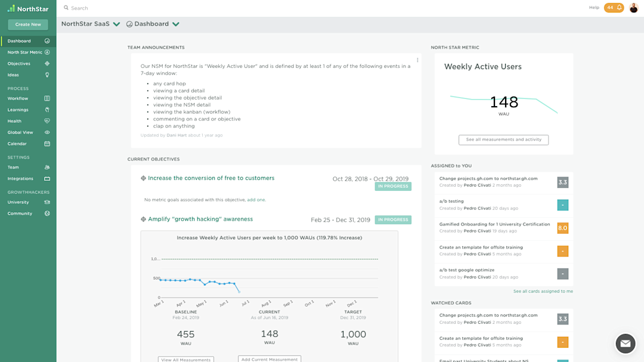Click the Ideas lightbulb icon
The width and height of the screenshot is (644, 362).
click(x=47, y=75)
